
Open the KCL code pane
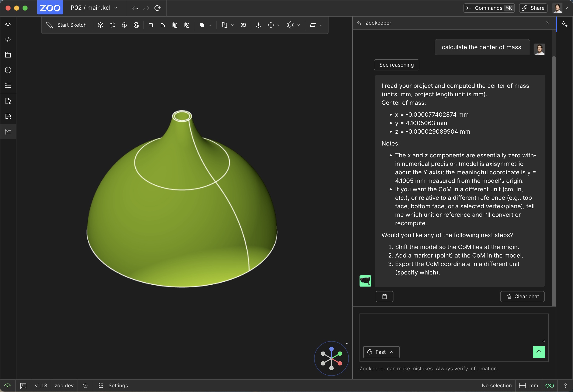pos(8,39)
